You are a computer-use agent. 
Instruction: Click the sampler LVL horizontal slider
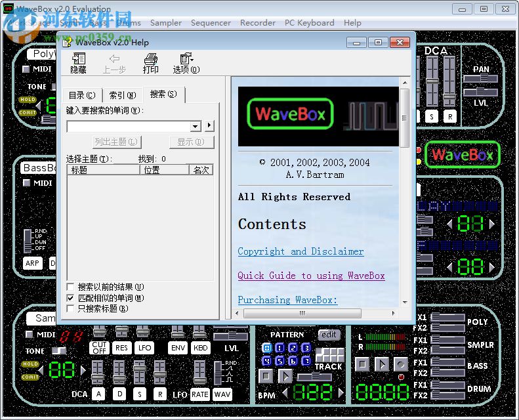(231, 337)
